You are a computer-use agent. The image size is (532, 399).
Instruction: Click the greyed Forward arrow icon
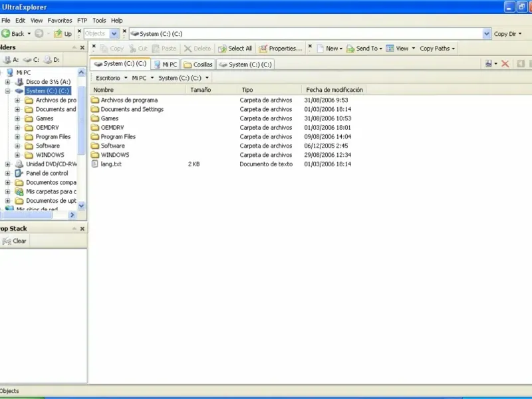tap(39, 33)
